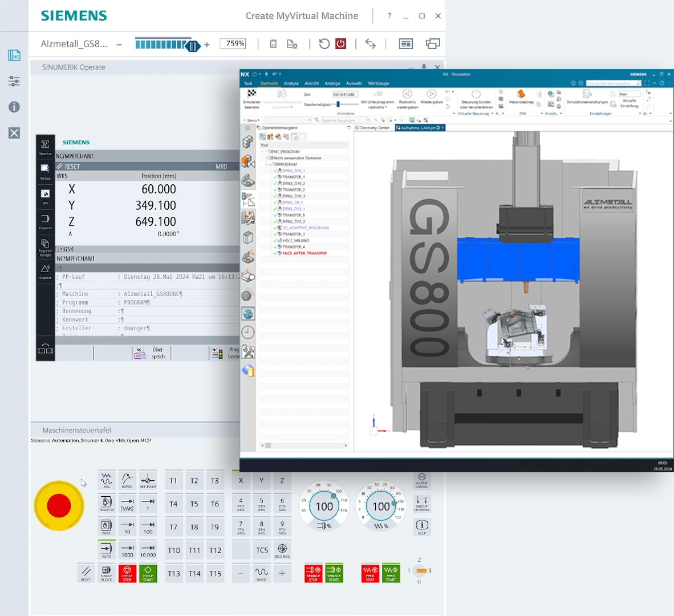Open Programm area in SINUMERIK Operate sidebar

pos(45,221)
